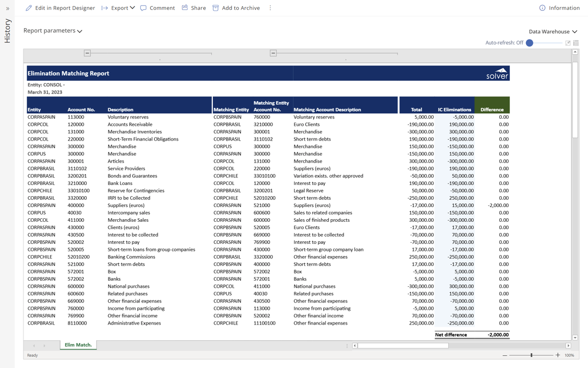588x368 pixels.
Task: Open the Export dropdown
Action: (x=118, y=8)
